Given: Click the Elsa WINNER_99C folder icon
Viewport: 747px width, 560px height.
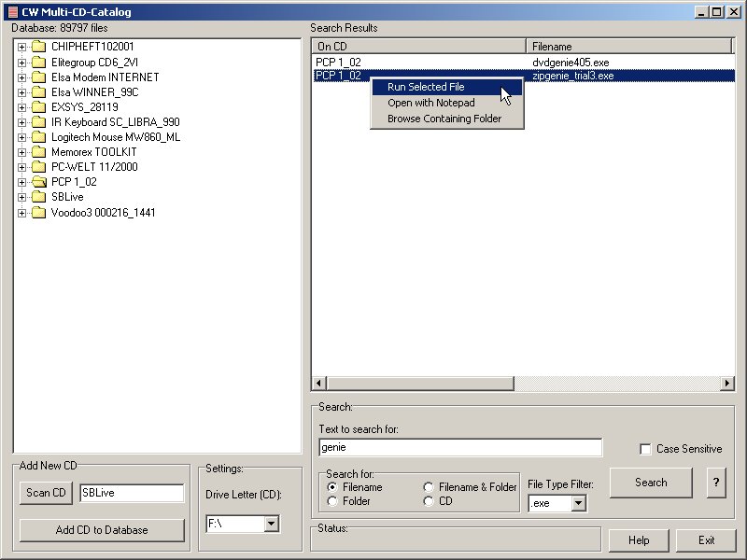Looking at the screenshot, I should [38, 91].
